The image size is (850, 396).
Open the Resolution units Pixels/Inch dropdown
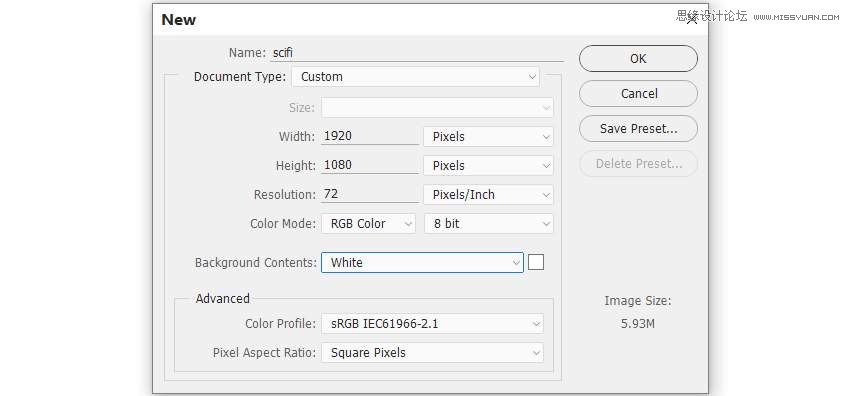coord(488,195)
